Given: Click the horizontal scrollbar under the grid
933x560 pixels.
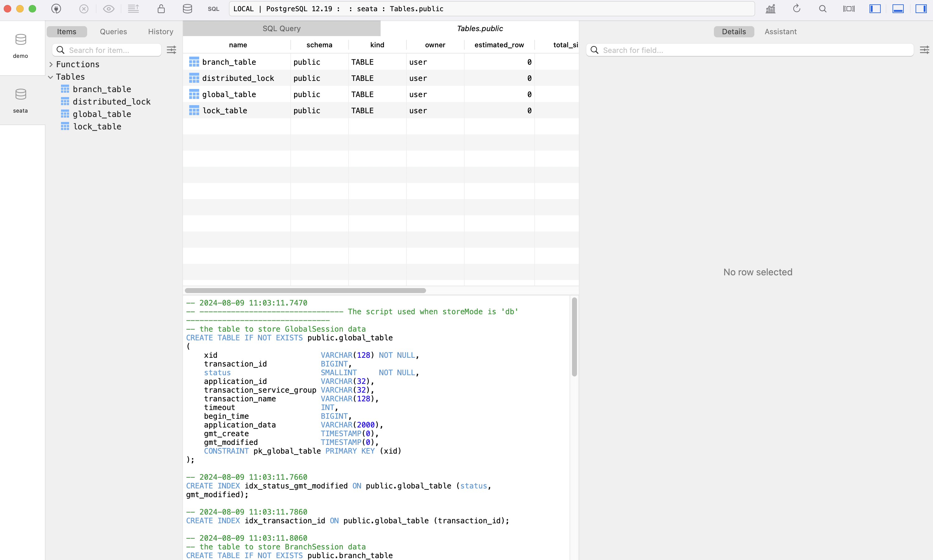Looking at the screenshot, I should pyautogui.click(x=305, y=291).
